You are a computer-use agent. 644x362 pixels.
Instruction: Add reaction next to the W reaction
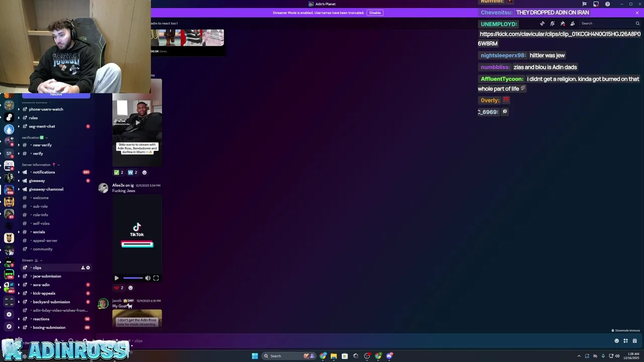(144, 172)
